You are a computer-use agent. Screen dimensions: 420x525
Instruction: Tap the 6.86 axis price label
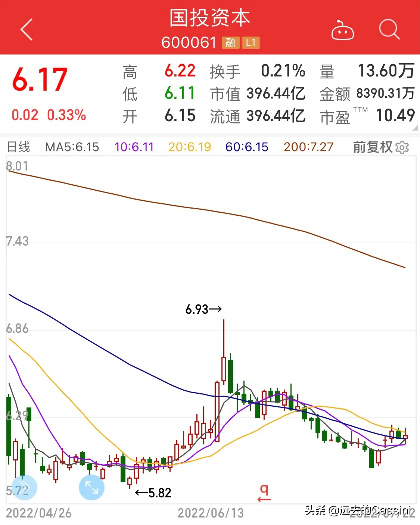[17, 329]
